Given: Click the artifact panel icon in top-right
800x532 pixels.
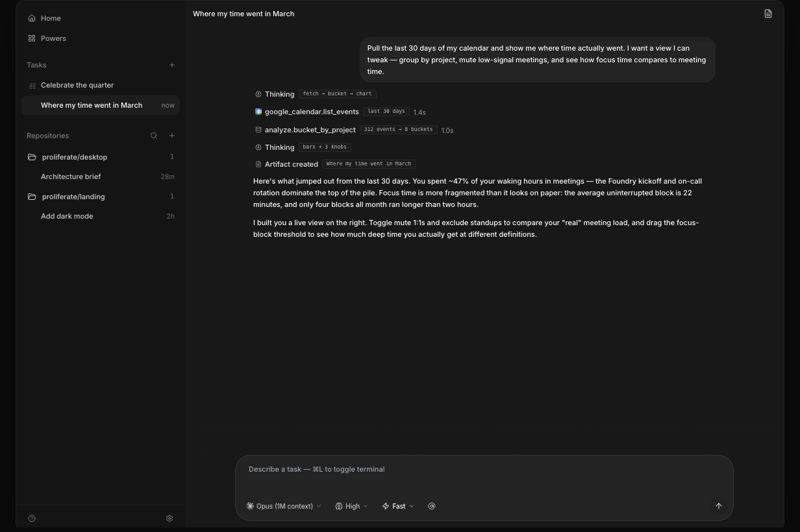Looking at the screenshot, I should tap(768, 14).
